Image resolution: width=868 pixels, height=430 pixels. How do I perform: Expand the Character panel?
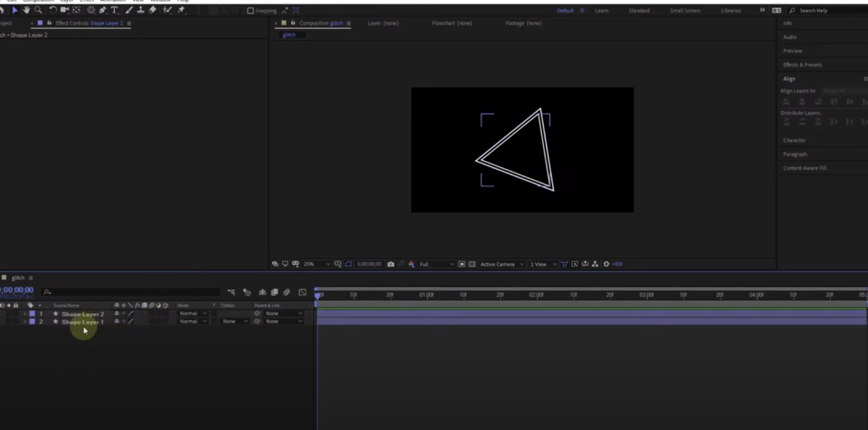pos(794,140)
